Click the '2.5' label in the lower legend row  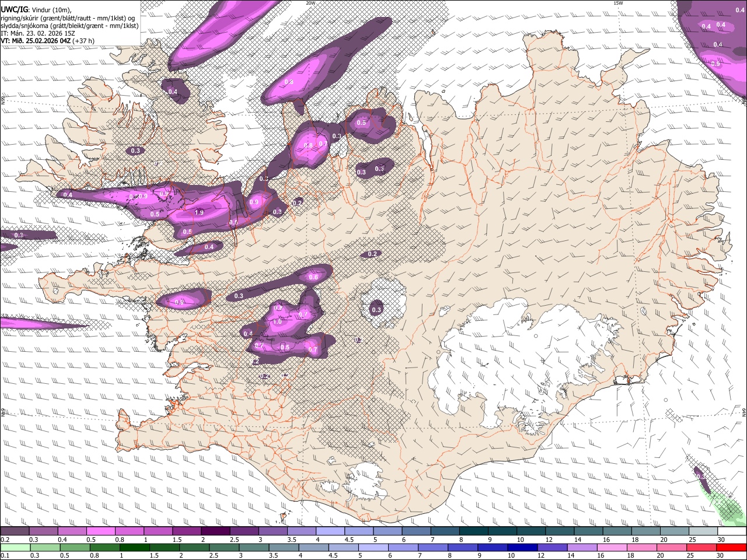pos(214,555)
